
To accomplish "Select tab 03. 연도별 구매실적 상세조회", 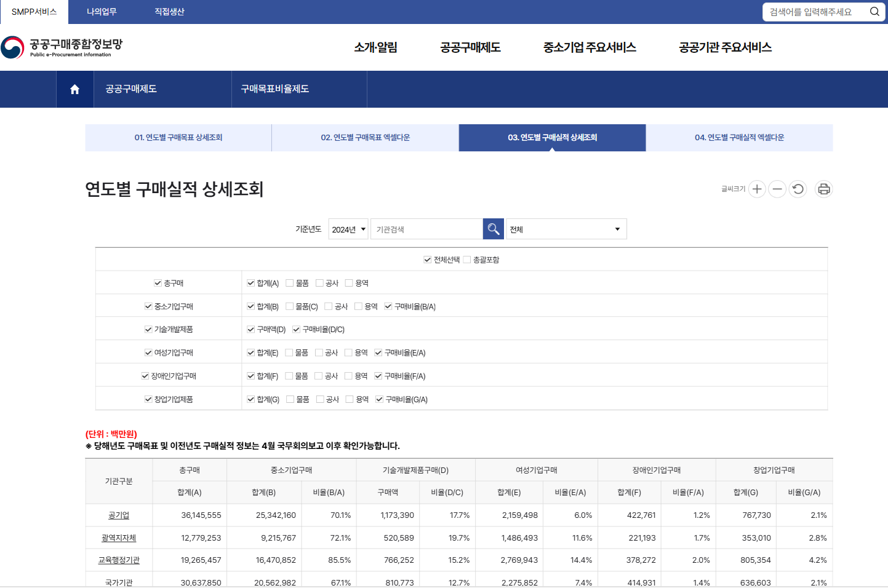I will pos(553,138).
